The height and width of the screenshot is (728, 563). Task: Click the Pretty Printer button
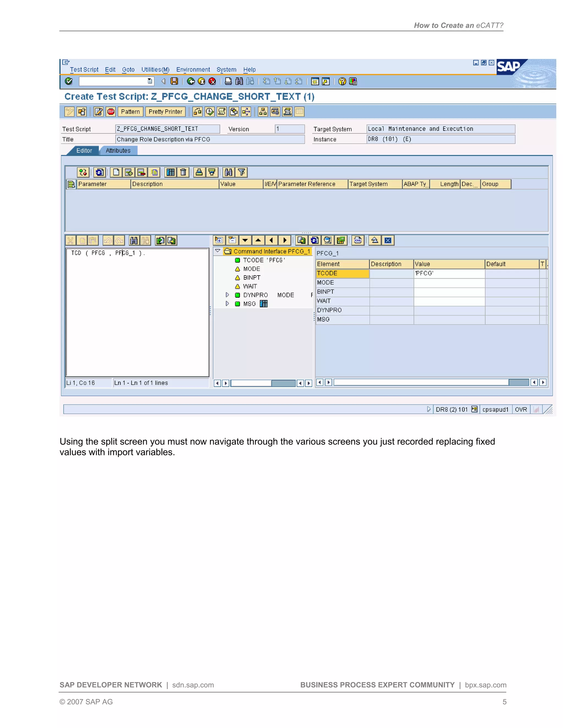[x=165, y=112]
